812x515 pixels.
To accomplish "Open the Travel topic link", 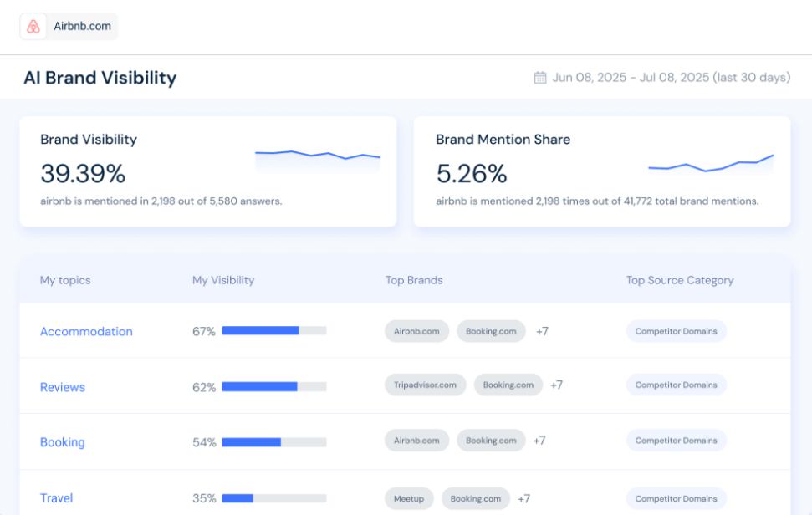I will (x=57, y=498).
